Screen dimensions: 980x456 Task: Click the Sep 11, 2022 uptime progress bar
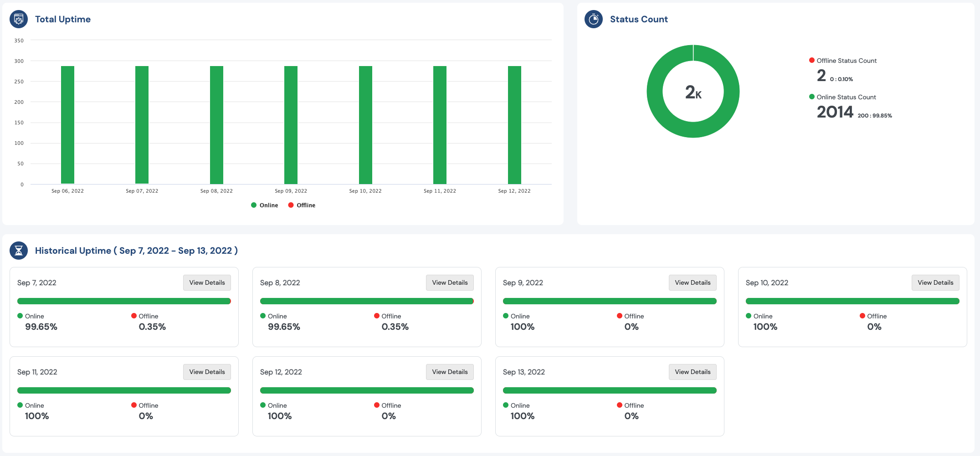tap(124, 390)
